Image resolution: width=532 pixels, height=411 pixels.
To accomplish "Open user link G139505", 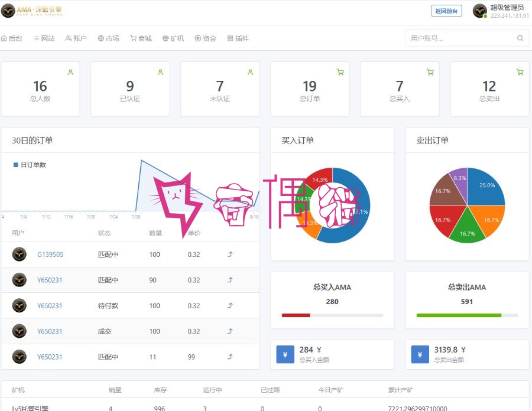I will (x=50, y=255).
